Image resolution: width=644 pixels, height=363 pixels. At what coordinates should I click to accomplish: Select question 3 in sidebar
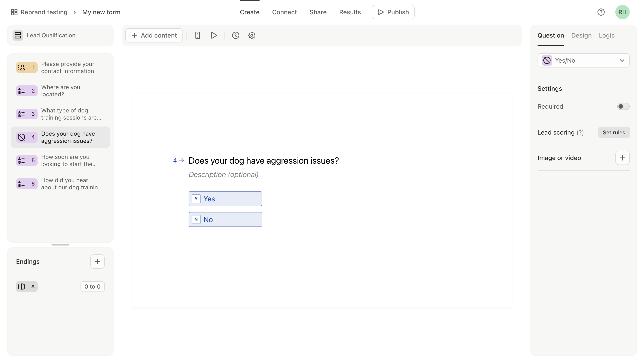point(60,114)
